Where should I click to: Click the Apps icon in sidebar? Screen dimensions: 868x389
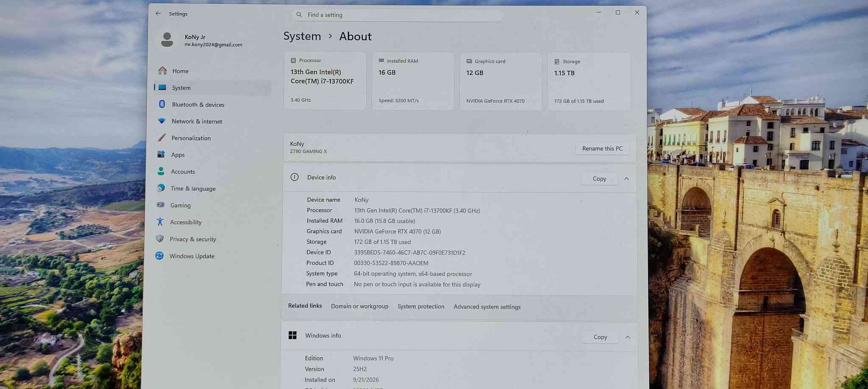tap(161, 155)
